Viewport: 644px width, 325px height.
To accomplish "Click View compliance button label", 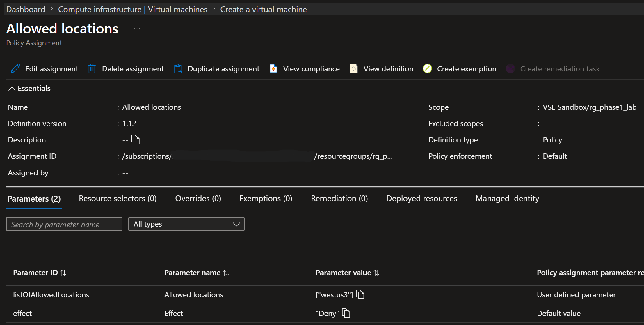I will 312,69.
